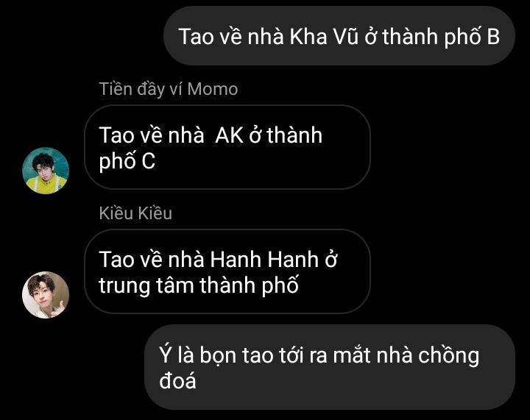Screen dimensions: 530x420
Task: Open the yellow-shirt avatar of Tiền đầy ví Momo
Action: click(x=46, y=171)
